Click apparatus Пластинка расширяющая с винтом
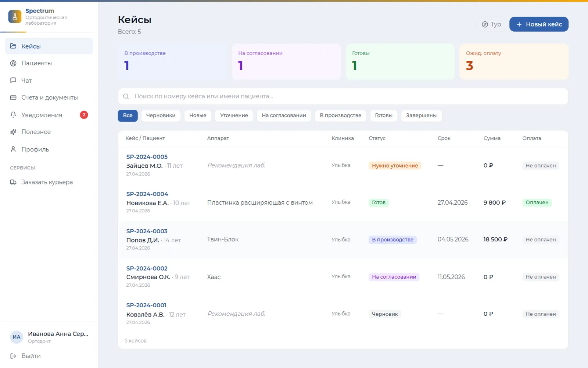Image resolution: width=588 pixels, height=368 pixels. coord(260,203)
